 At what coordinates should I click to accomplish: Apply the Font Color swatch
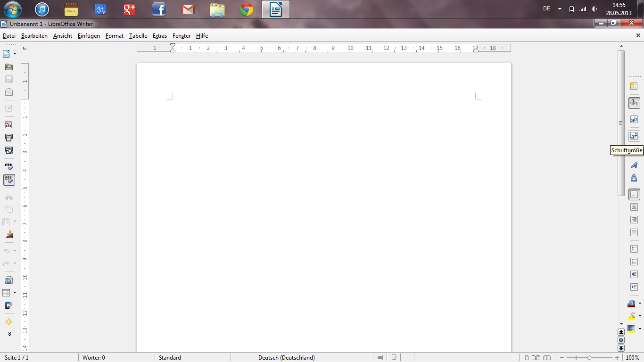click(631, 304)
